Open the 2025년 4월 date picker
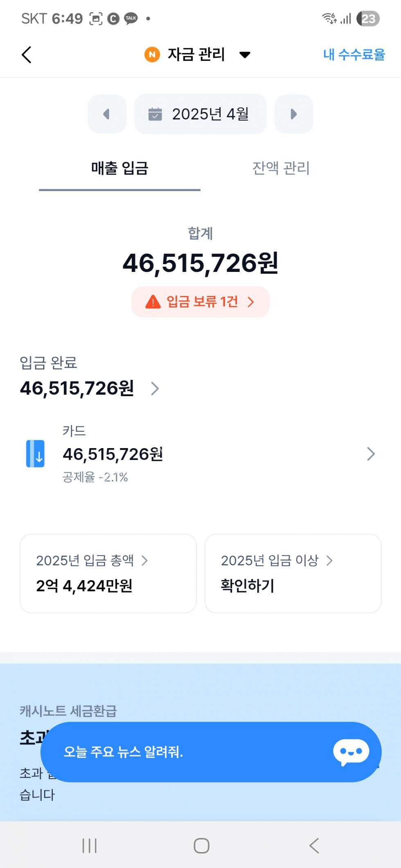This screenshot has width=401, height=868. coord(200,114)
